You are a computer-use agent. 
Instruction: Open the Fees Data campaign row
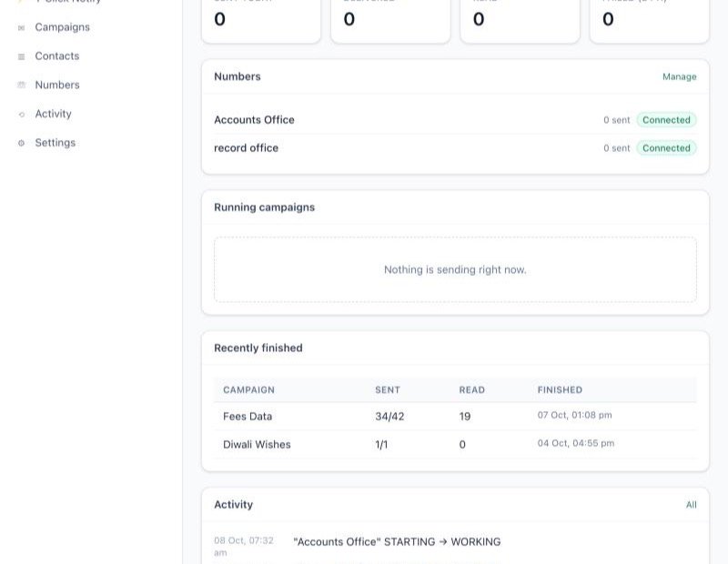(455, 417)
